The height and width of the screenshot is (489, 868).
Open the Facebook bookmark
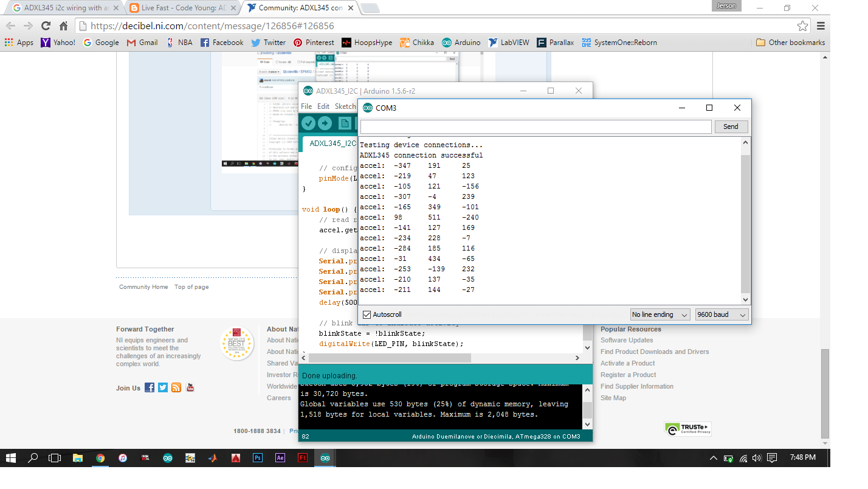222,43
